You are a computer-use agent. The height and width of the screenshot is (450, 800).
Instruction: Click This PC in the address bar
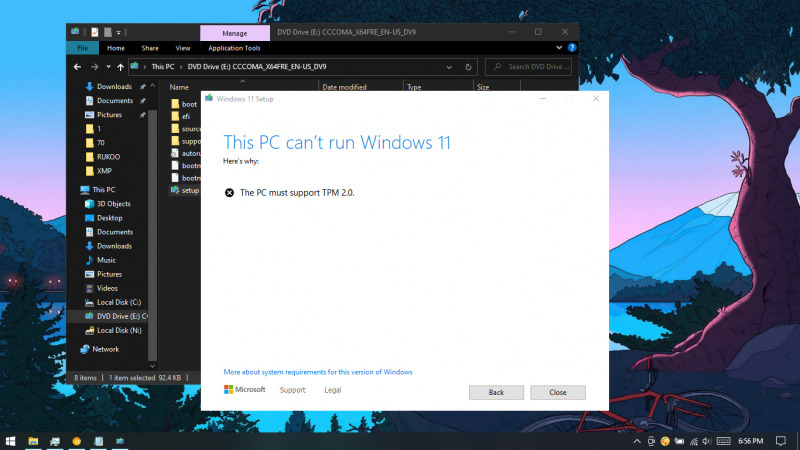pyautogui.click(x=163, y=66)
